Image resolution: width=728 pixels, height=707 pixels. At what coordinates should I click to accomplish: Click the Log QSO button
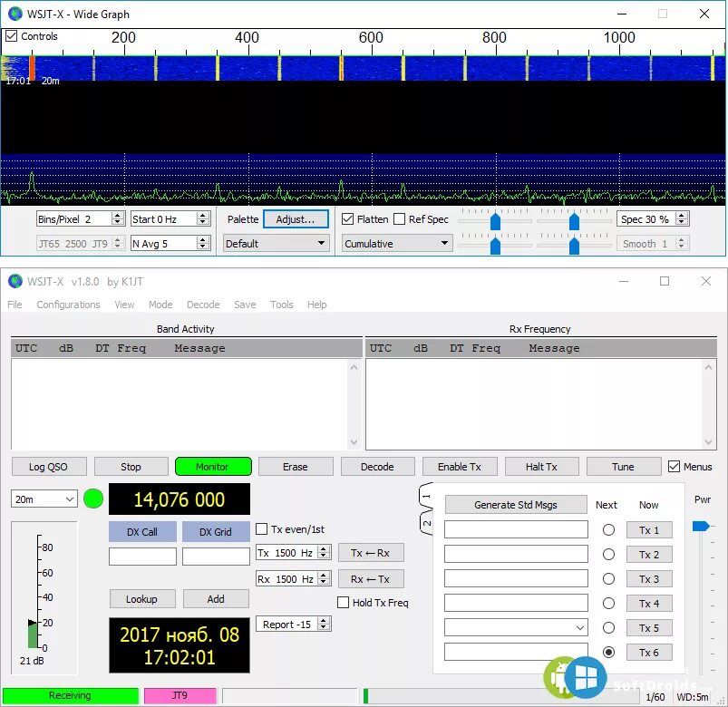click(x=49, y=467)
